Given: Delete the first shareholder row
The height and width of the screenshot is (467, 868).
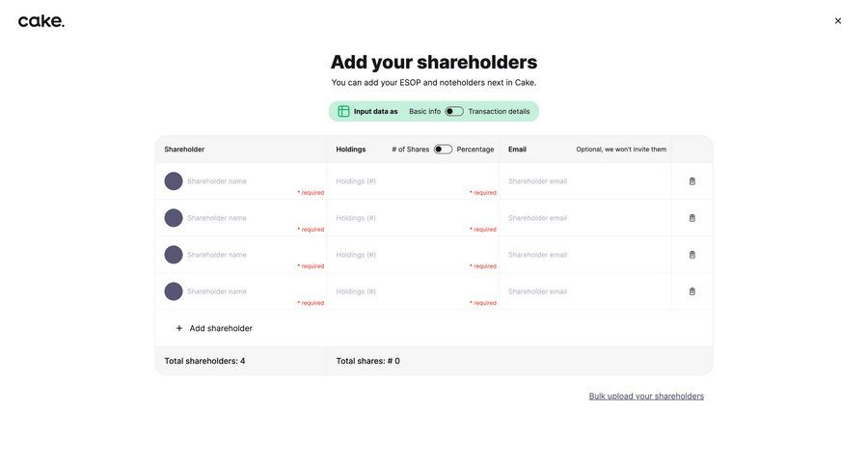Looking at the screenshot, I should (x=692, y=181).
